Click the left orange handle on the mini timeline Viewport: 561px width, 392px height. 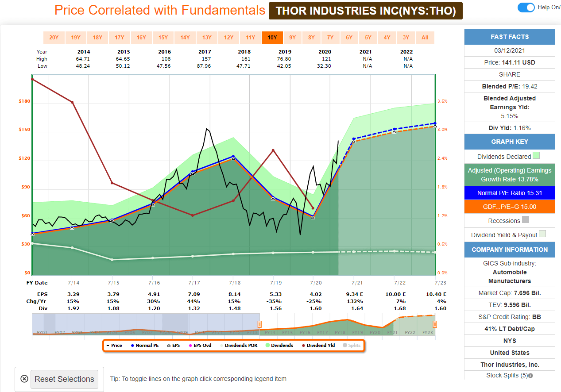pyautogui.click(x=259, y=324)
